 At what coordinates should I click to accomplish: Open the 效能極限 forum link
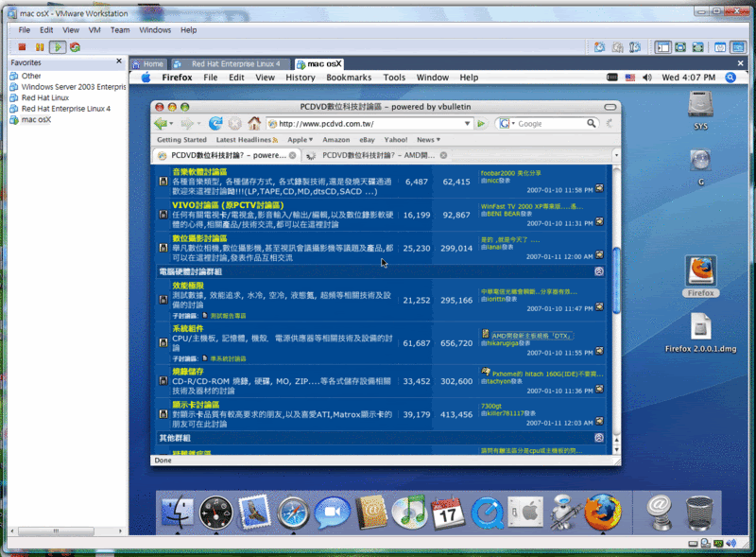[188, 286]
